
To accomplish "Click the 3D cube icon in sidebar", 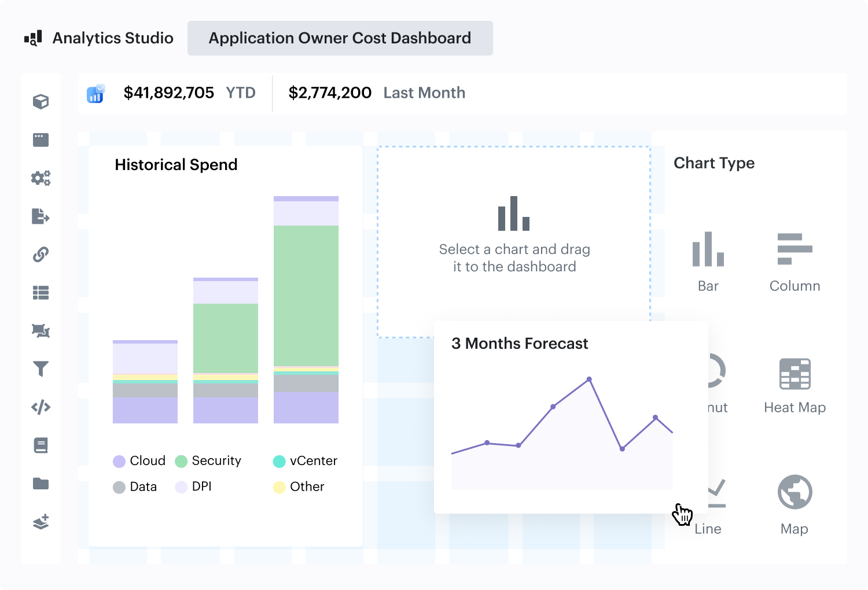I will point(41,102).
